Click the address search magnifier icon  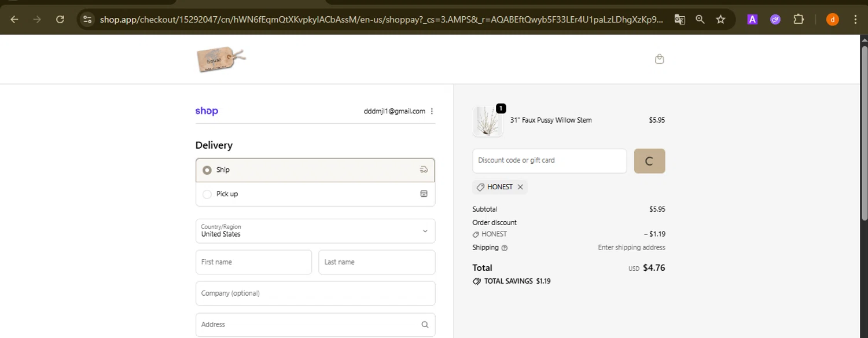point(425,325)
